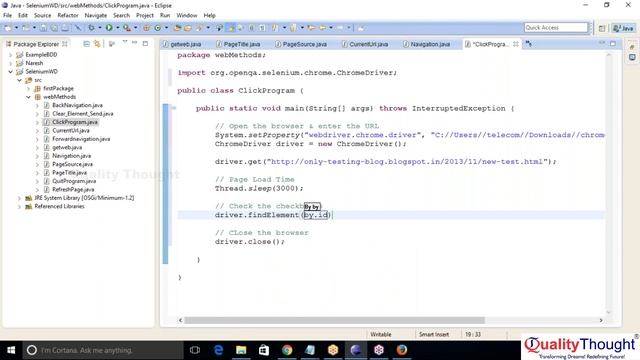
Task: Expand the firstPackage package
Action: tap(29, 89)
